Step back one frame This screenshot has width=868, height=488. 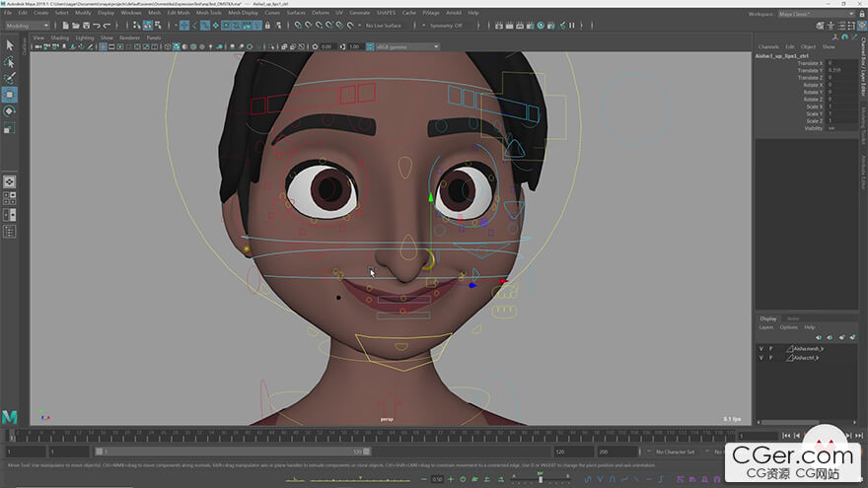click(x=797, y=436)
